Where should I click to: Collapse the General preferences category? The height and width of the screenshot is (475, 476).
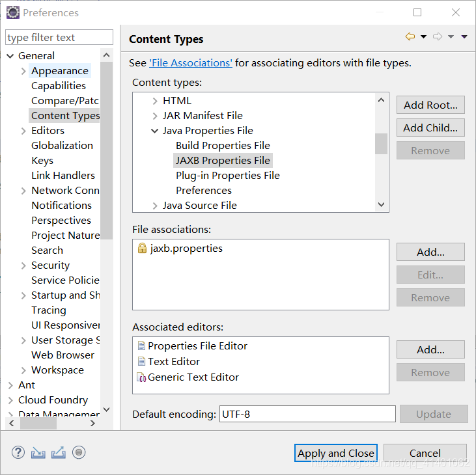pos(10,56)
